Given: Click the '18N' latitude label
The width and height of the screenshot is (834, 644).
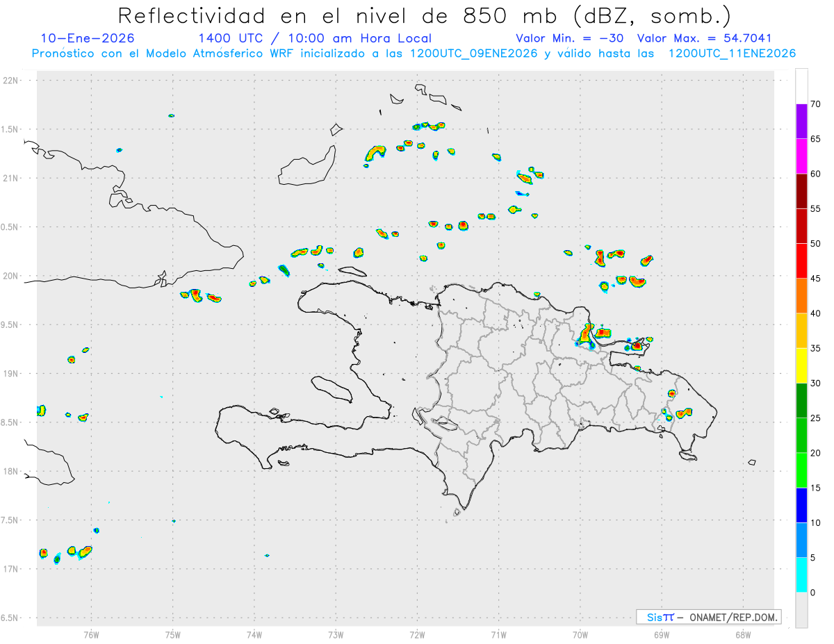Looking at the screenshot, I should 12,471.
